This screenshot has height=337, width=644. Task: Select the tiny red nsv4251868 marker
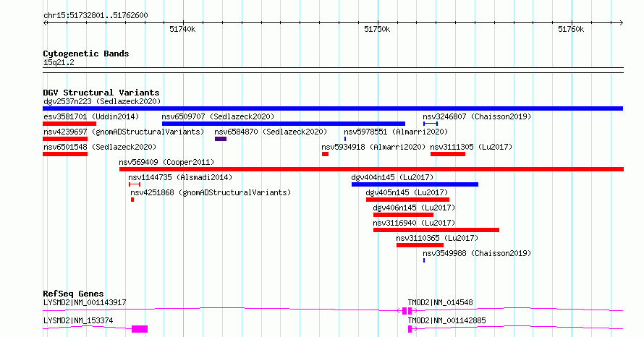click(132, 200)
